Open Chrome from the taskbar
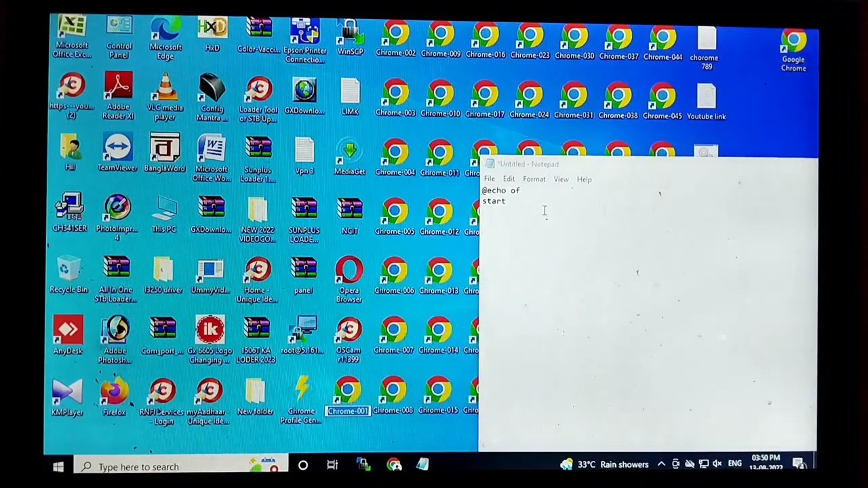868x488 pixels. pos(394,464)
